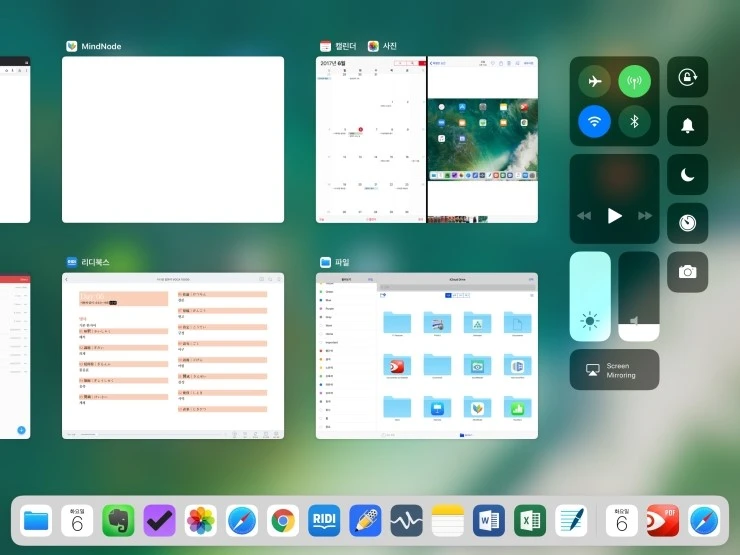Viewport: 740px width, 555px height.
Task: Open the Timer from Control Center
Action: point(687,223)
